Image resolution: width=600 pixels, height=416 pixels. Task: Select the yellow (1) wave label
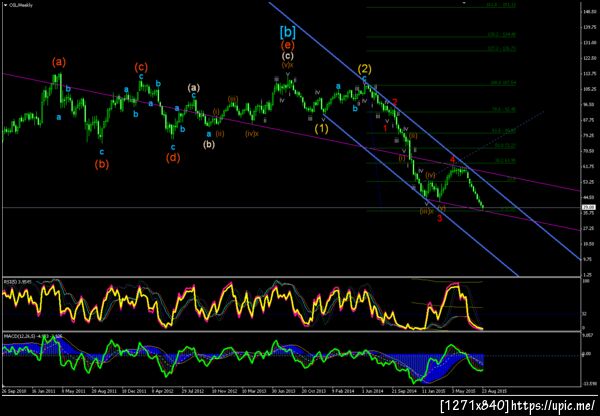coord(321,129)
